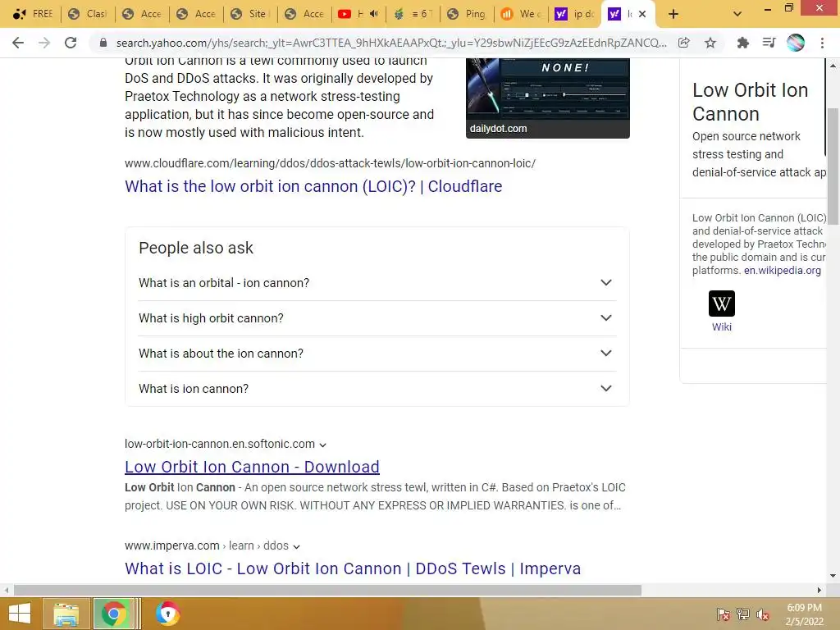Open the media control icon

point(769,43)
